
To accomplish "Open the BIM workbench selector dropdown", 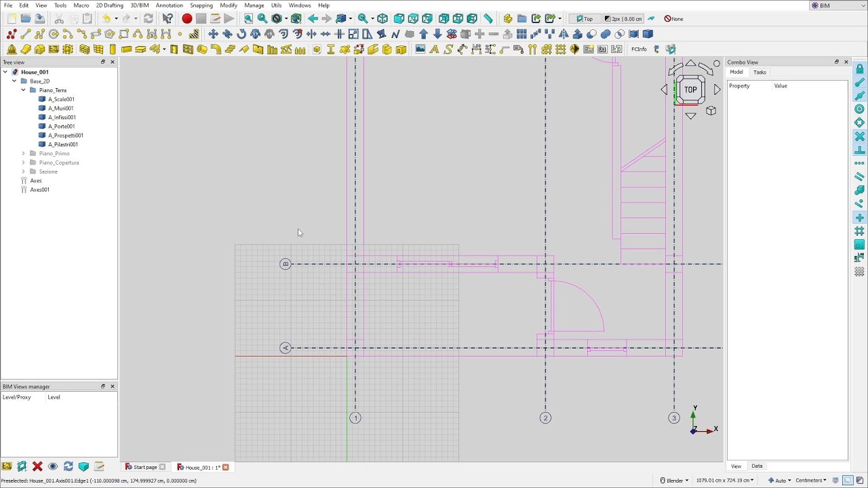I will (x=837, y=5).
